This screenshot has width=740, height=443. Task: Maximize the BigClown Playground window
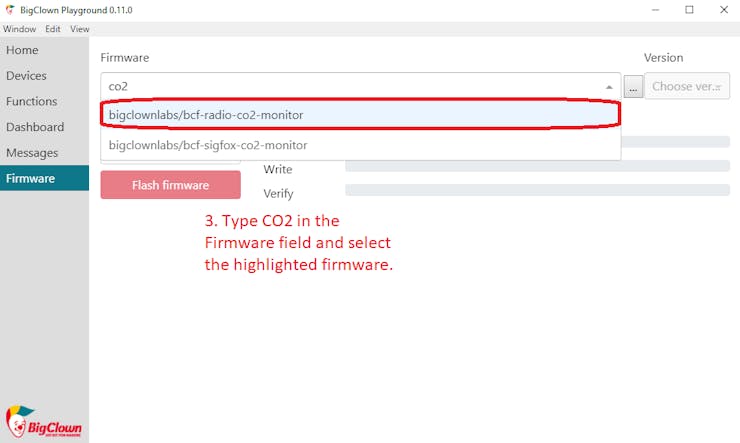point(689,10)
